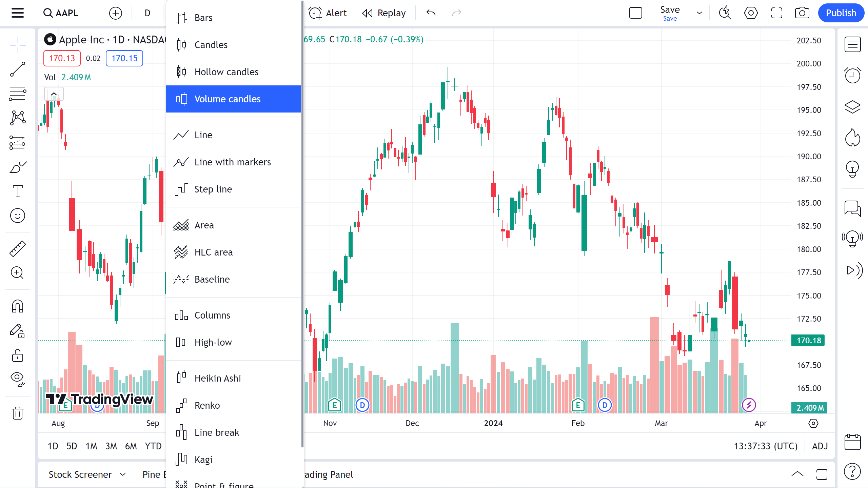868x488 pixels.
Task: Open the Alerts clock panel icon
Action: pyautogui.click(x=852, y=76)
